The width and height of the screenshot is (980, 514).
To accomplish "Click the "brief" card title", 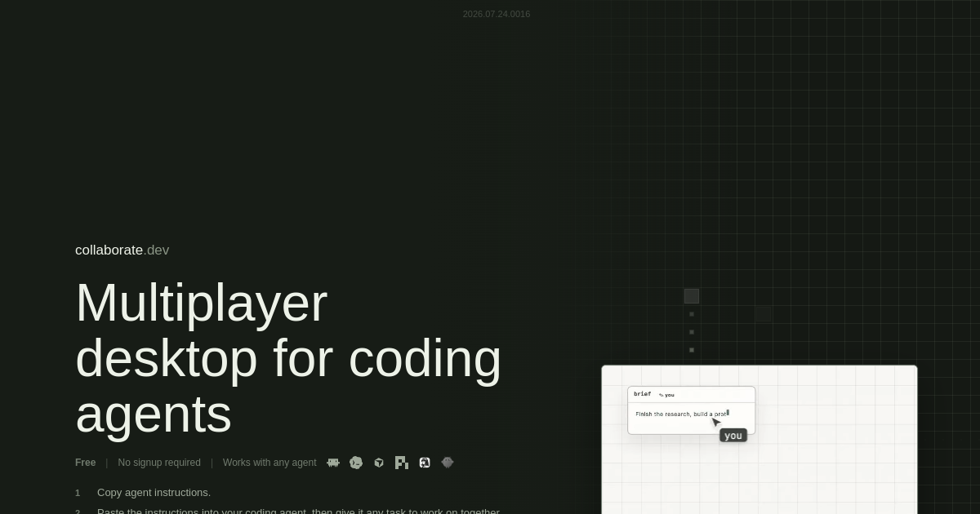I will 643,394.
